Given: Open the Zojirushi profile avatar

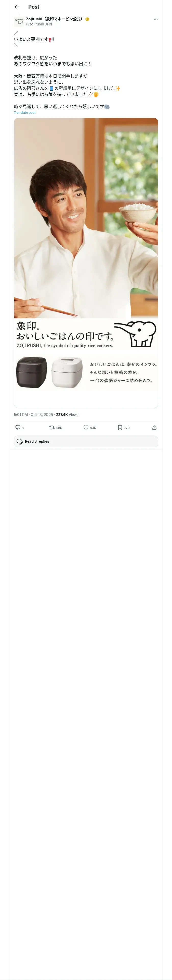Looking at the screenshot, I should 19,21.
